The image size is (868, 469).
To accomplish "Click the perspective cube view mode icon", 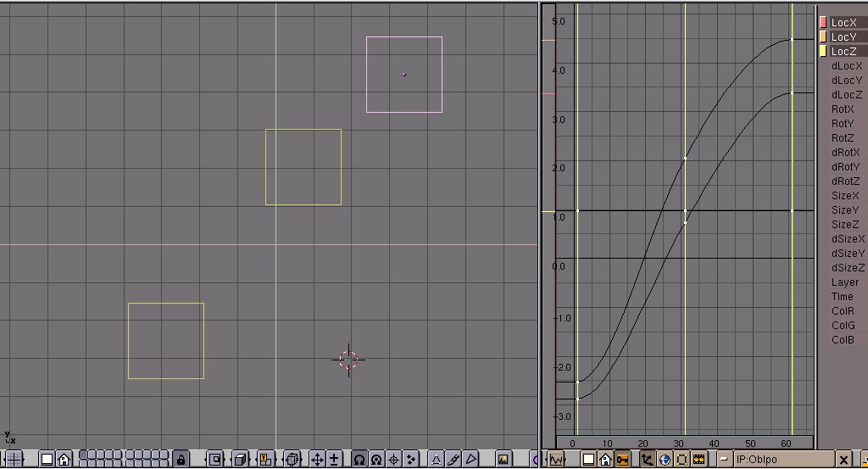I will click(240, 459).
